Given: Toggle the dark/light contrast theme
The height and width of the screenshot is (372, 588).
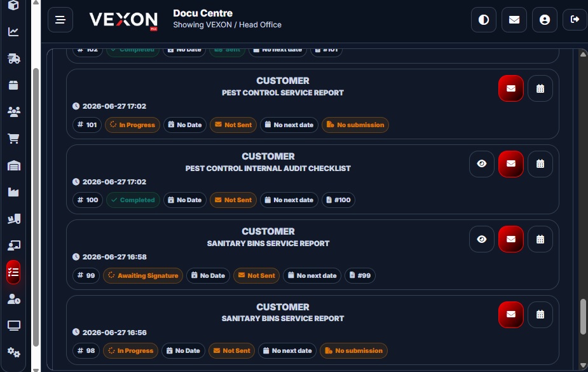Looking at the screenshot, I should coord(483,20).
